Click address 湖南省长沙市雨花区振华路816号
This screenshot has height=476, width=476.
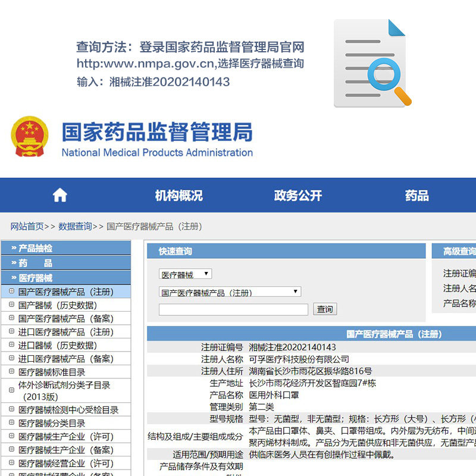point(310,371)
